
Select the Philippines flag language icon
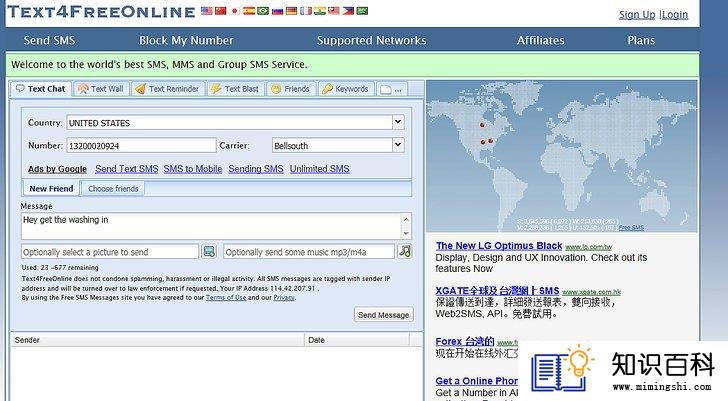tap(348, 11)
